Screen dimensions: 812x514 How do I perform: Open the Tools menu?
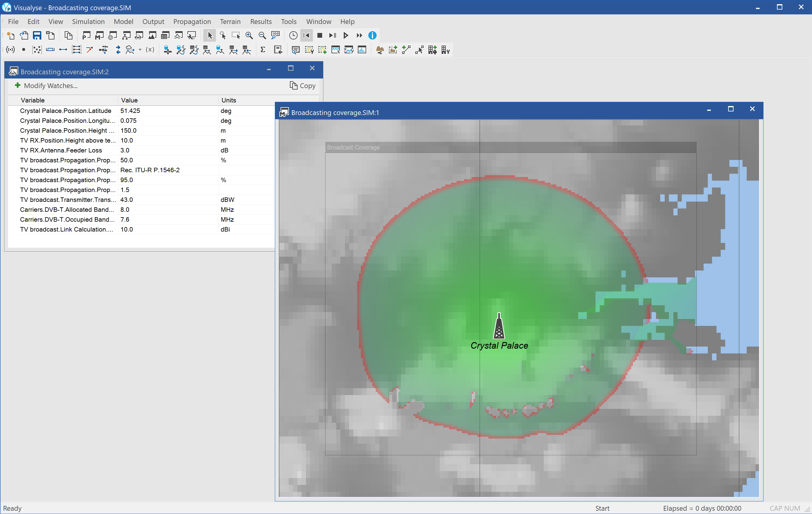[x=289, y=22]
